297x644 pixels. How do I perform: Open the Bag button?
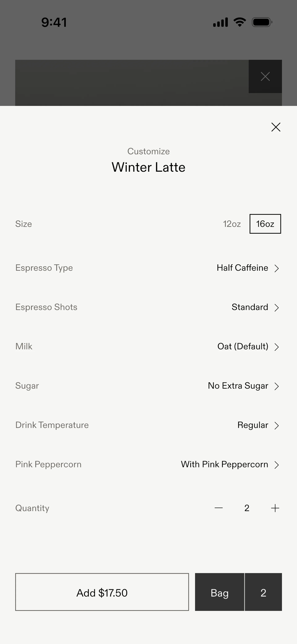[x=220, y=592]
